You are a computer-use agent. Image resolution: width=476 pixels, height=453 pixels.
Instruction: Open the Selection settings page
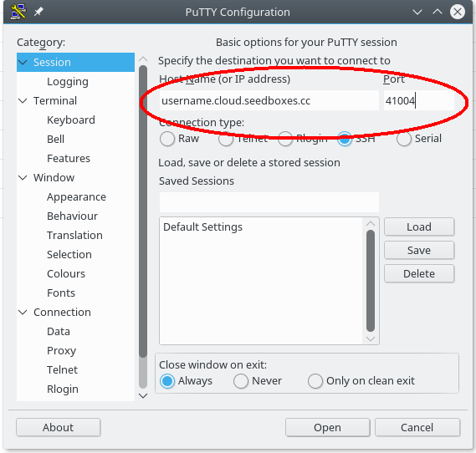coord(69,254)
